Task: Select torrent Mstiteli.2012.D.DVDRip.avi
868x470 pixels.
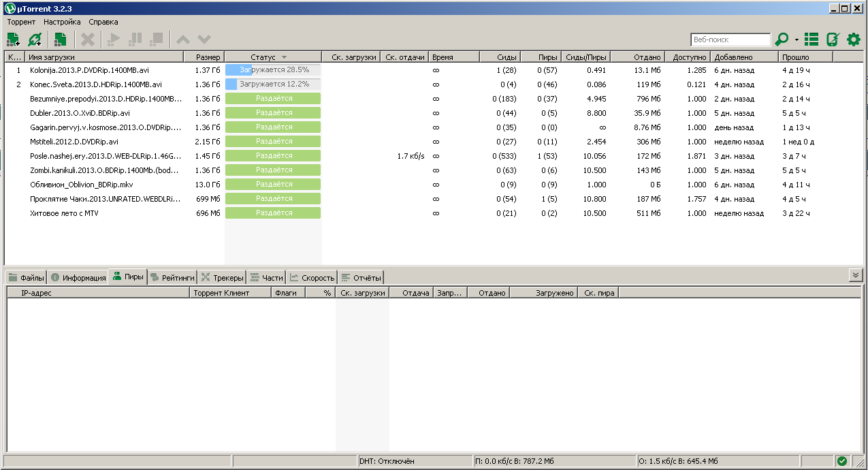Action: 74,141
